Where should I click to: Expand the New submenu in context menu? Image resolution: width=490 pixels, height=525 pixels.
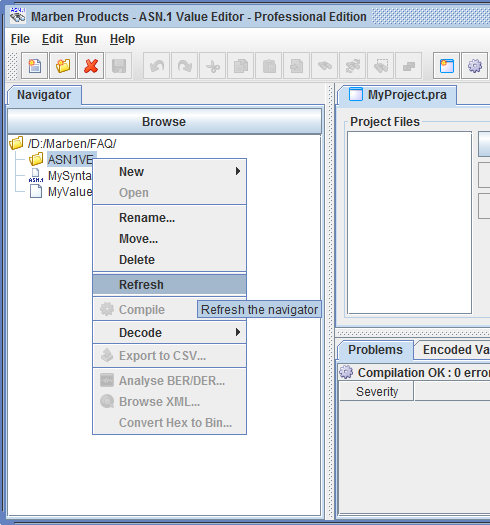[169, 171]
